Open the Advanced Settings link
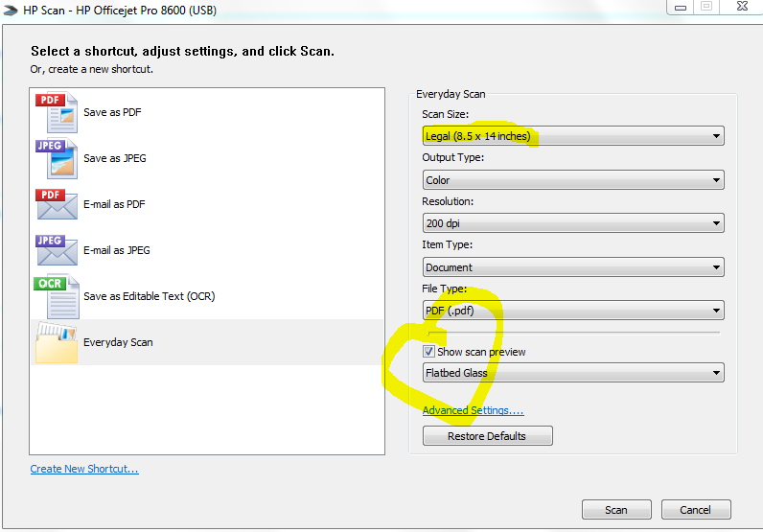 473,410
